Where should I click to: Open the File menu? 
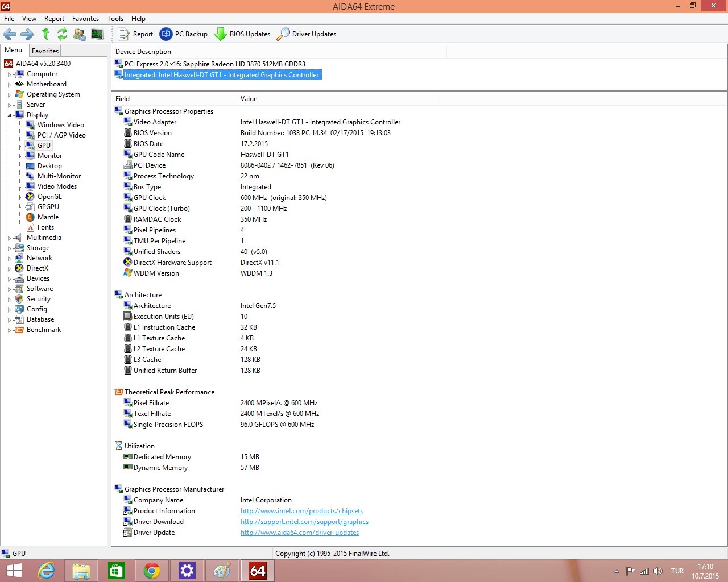[x=9, y=18]
